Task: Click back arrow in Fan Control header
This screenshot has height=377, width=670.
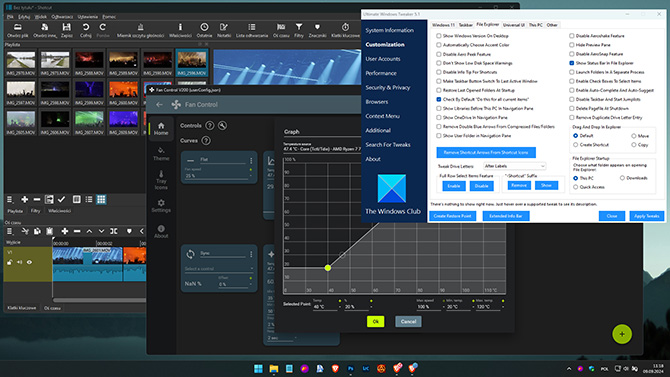Action: [x=159, y=104]
